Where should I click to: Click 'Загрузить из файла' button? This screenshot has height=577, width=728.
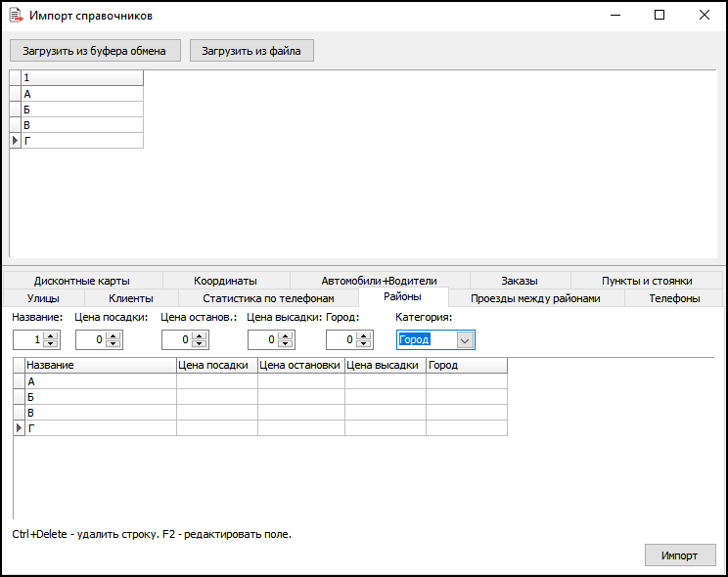[x=251, y=51]
